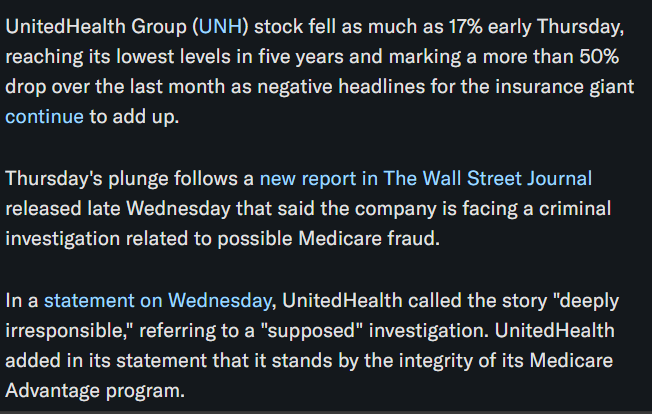Click the words 'Thursday's plunge'
The width and height of the screenshot is (652, 414).
pos(86,179)
